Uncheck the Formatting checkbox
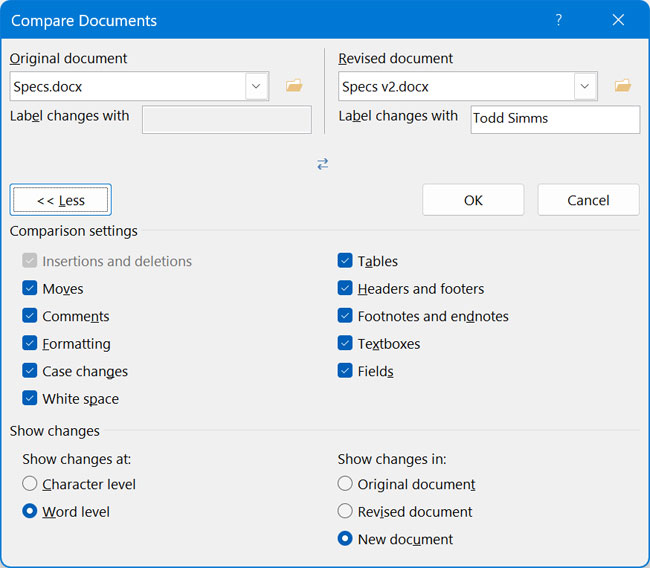The height and width of the screenshot is (568, 650). tap(29, 343)
